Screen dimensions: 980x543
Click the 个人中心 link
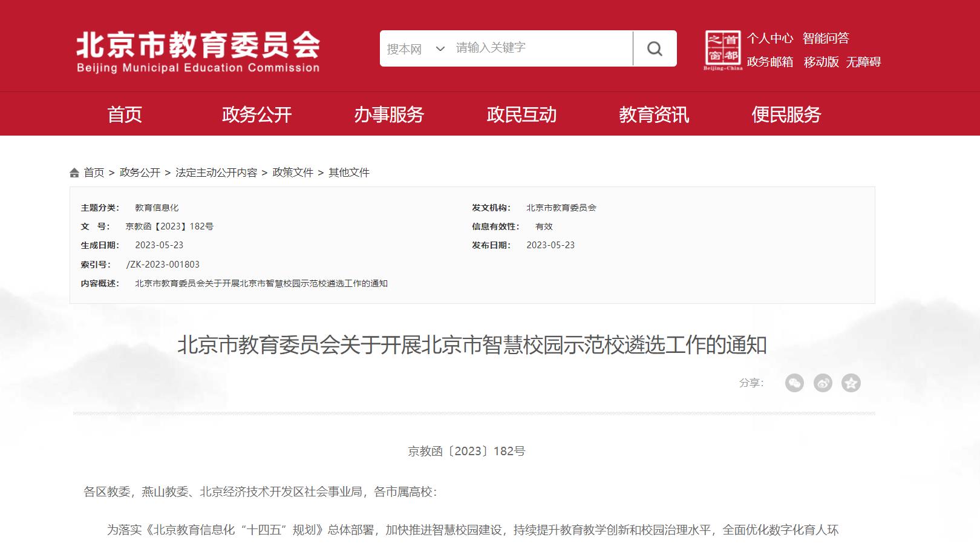coord(769,38)
